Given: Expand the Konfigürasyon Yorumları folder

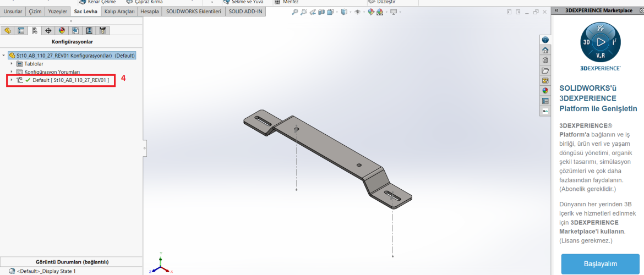Looking at the screenshot, I should (x=11, y=71).
